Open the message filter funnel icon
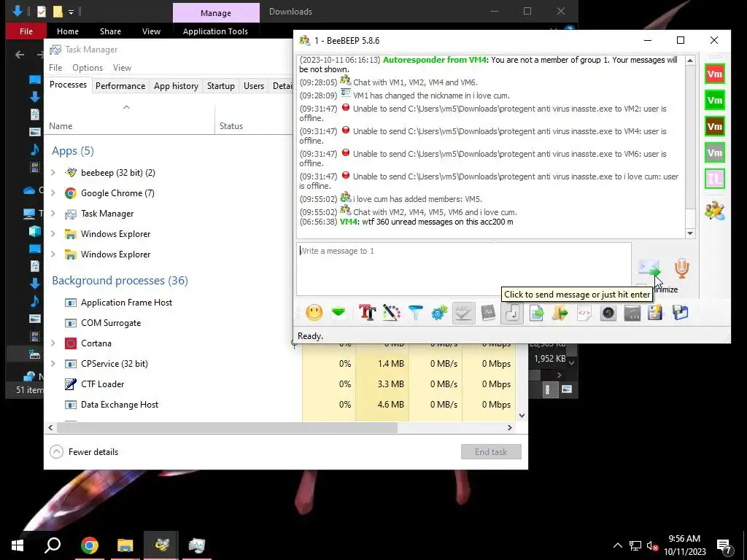Screen dimensions: 747x560 tap(415, 313)
